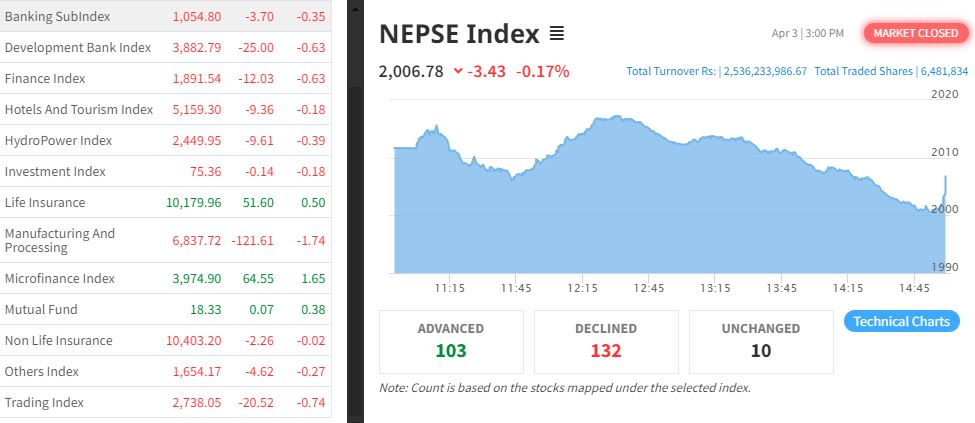The height and width of the screenshot is (423, 975).
Task: Click the Advanced stocks count box
Action: (451, 340)
